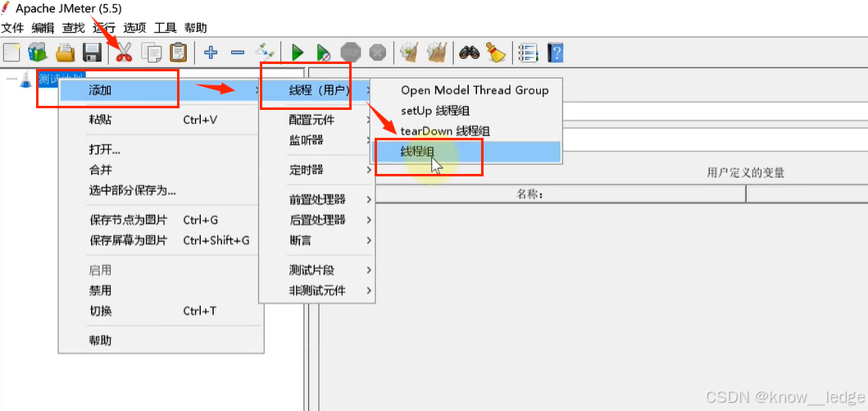Image resolution: width=868 pixels, height=411 pixels.
Task: Select Open Model Thread Group
Action: pos(466,90)
